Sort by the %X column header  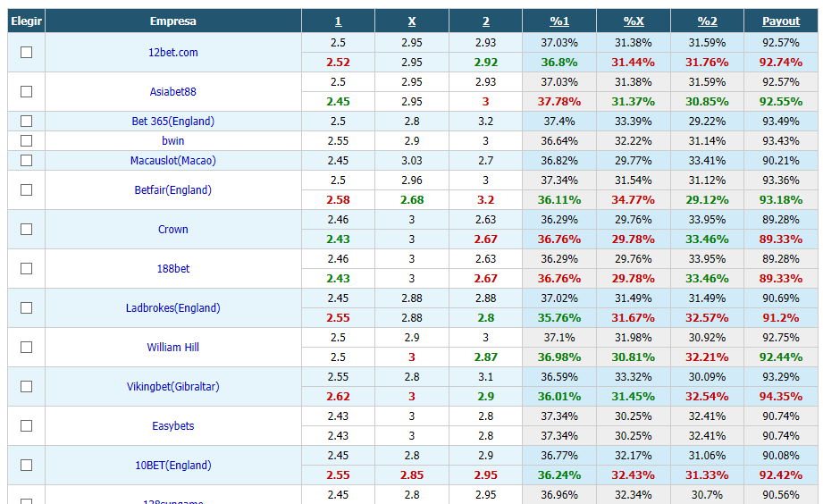click(x=634, y=21)
